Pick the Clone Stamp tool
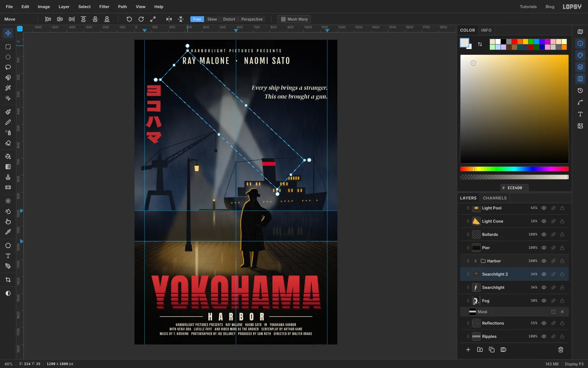 (x=8, y=177)
